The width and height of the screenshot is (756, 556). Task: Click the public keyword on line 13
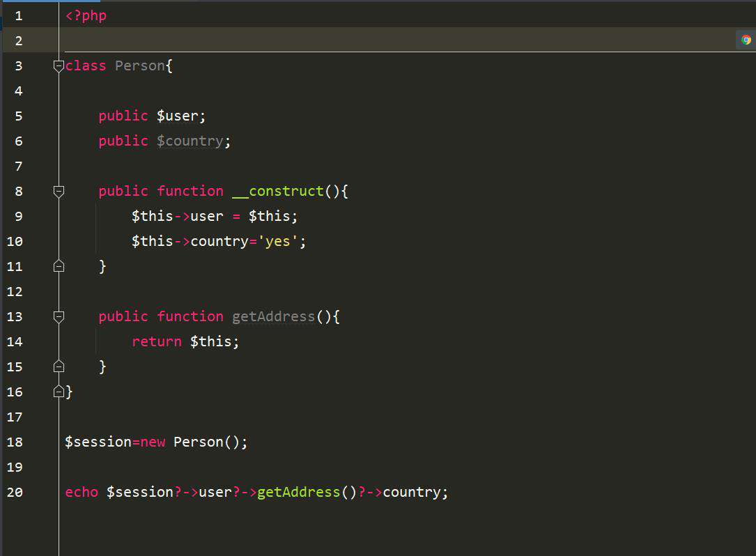point(123,316)
